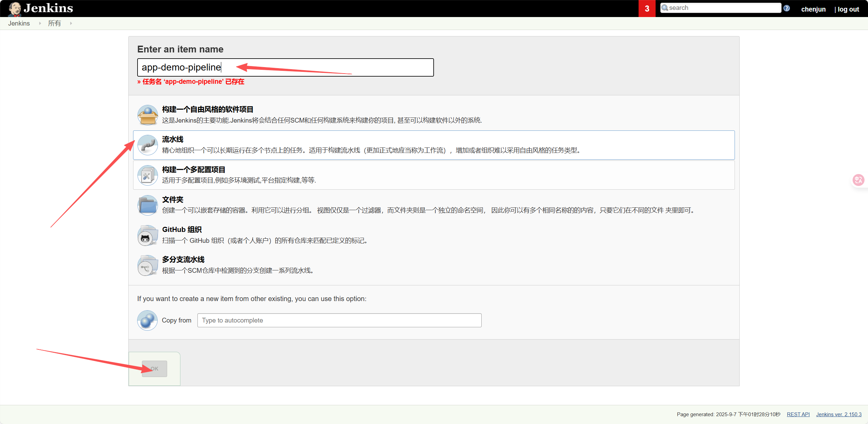Choose 构建一个多配置项目 option
This screenshot has width=868, height=424.
point(434,175)
